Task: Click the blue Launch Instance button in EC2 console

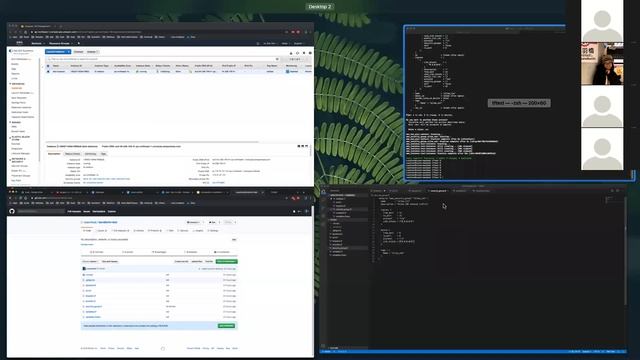Action: pos(58,52)
